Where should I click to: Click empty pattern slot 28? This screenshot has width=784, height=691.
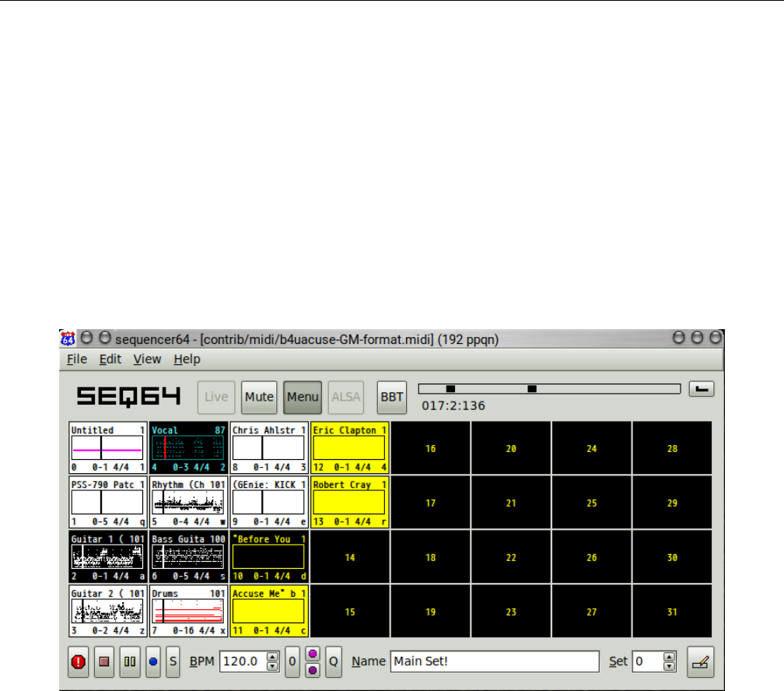(x=672, y=447)
